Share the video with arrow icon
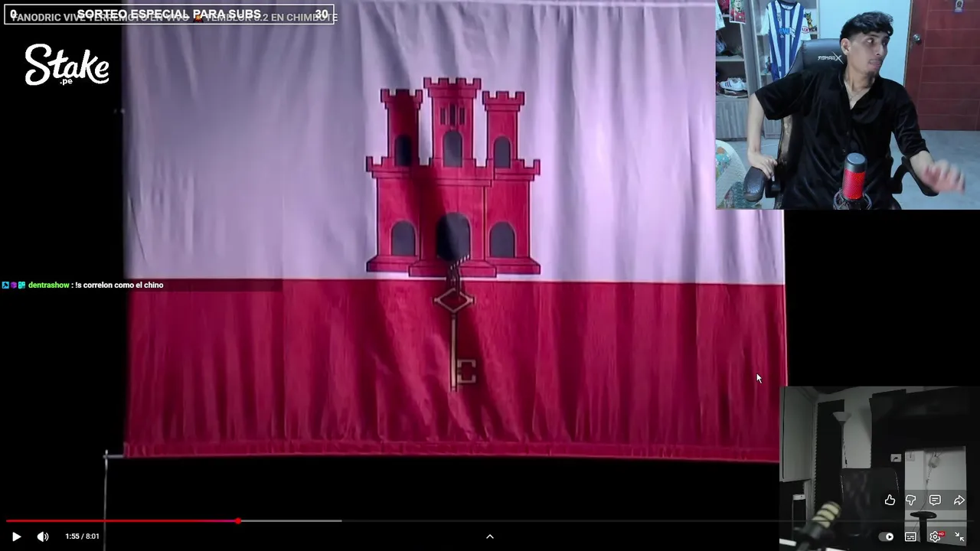Image resolution: width=980 pixels, height=551 pixels. pos(959,500)
